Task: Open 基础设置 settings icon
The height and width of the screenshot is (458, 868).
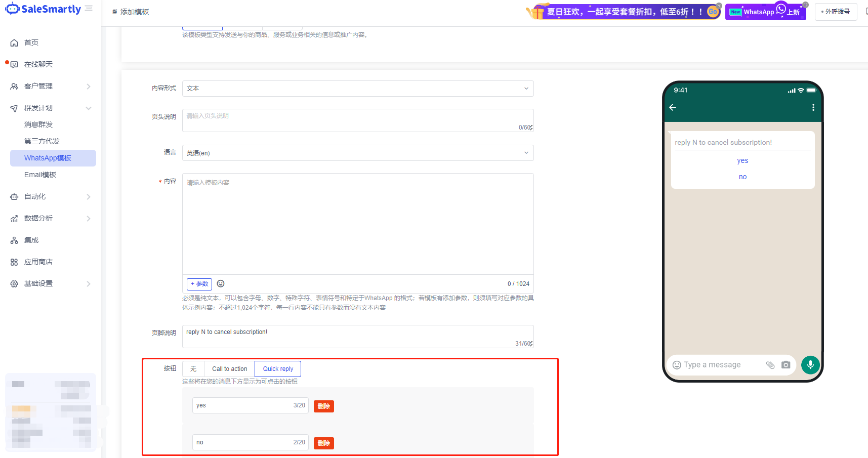Action: (x=14, y=283)
